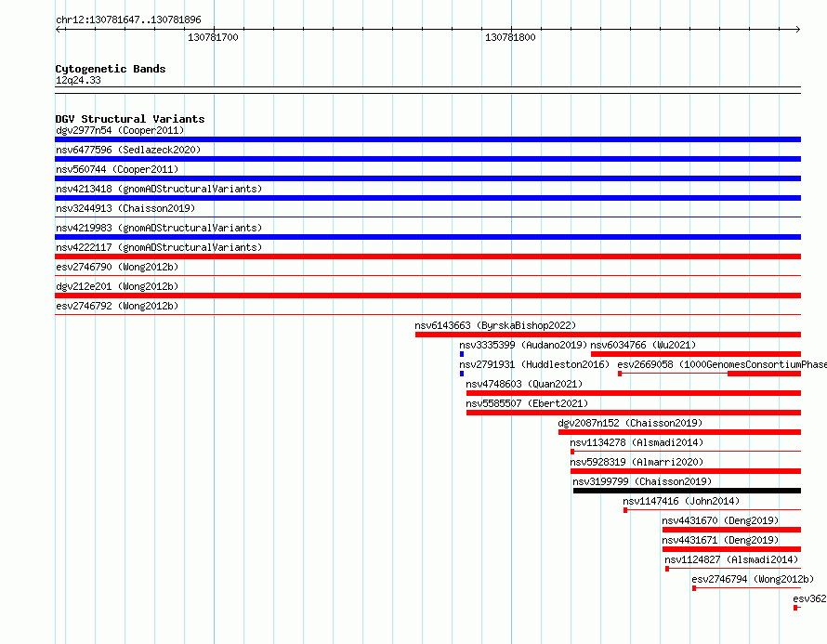Click dgv2087n152 (Chaisson2019) label
Viewport: 827px width, 644px height.
coord(630,423)
